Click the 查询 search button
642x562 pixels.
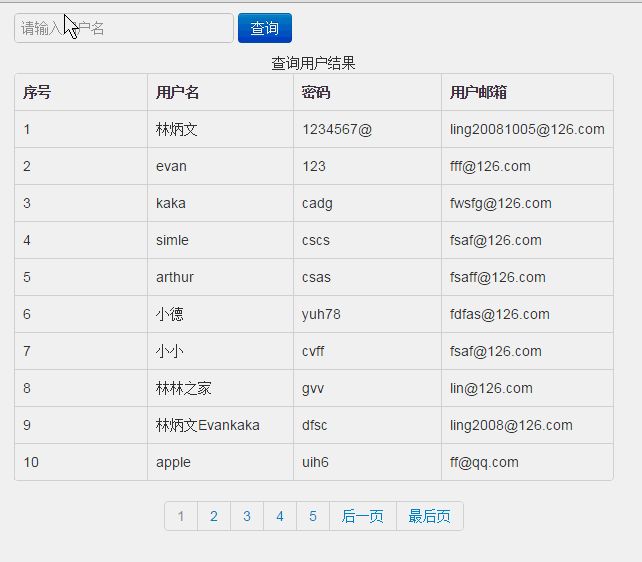[265, 28]
